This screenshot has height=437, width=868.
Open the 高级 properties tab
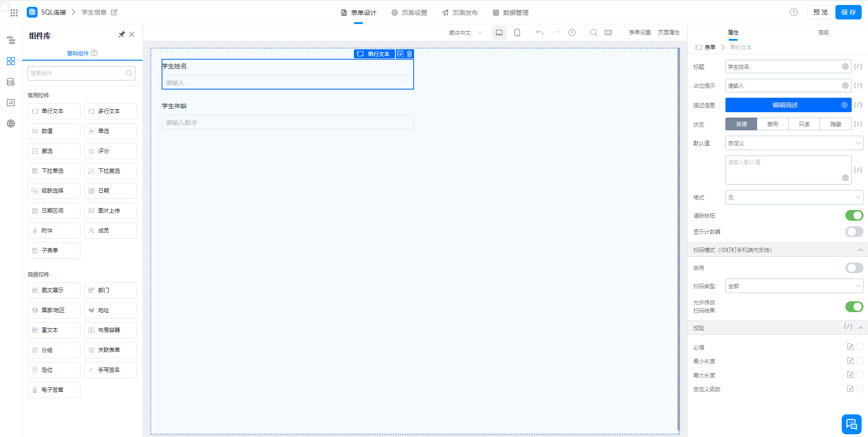point(823,33)
